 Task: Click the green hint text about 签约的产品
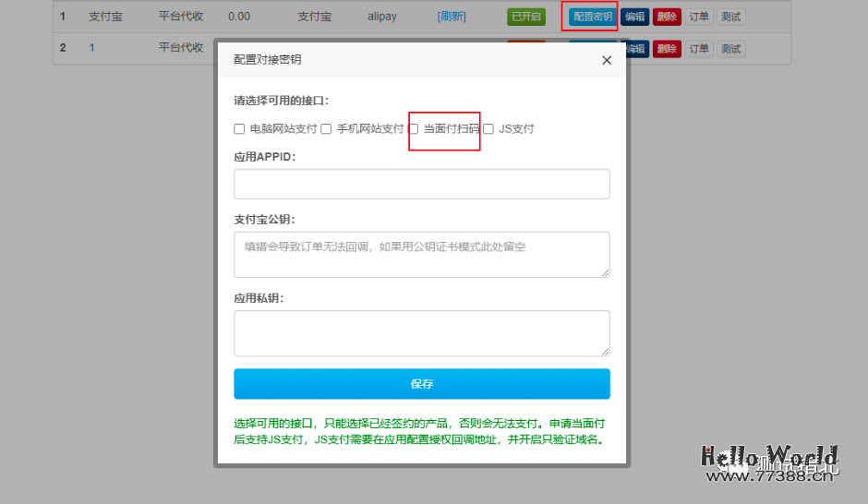click(x=419, y=431)
